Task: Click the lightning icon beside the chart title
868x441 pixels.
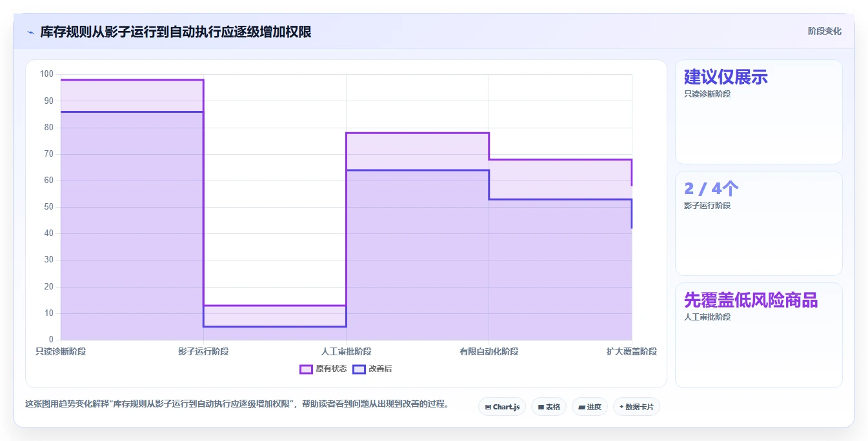Action: (31, 32)
